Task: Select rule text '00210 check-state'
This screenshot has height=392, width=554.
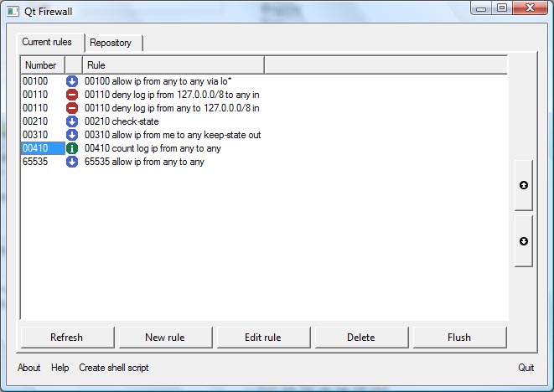Action: tap(122, 121)
